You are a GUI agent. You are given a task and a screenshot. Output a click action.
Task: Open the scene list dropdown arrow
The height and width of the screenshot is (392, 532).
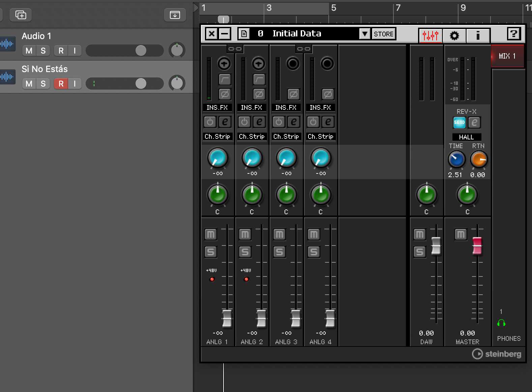tap(364, 34)
